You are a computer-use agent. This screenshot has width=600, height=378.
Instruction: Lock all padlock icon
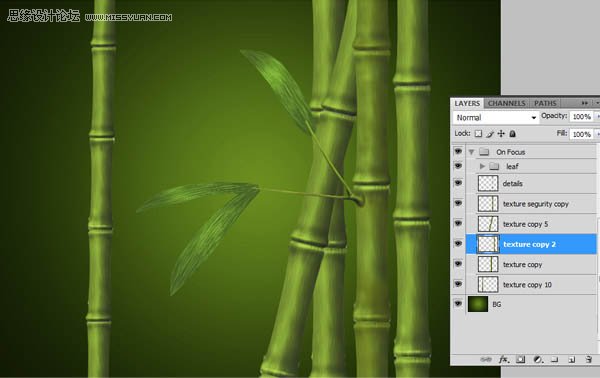(512, 134)
